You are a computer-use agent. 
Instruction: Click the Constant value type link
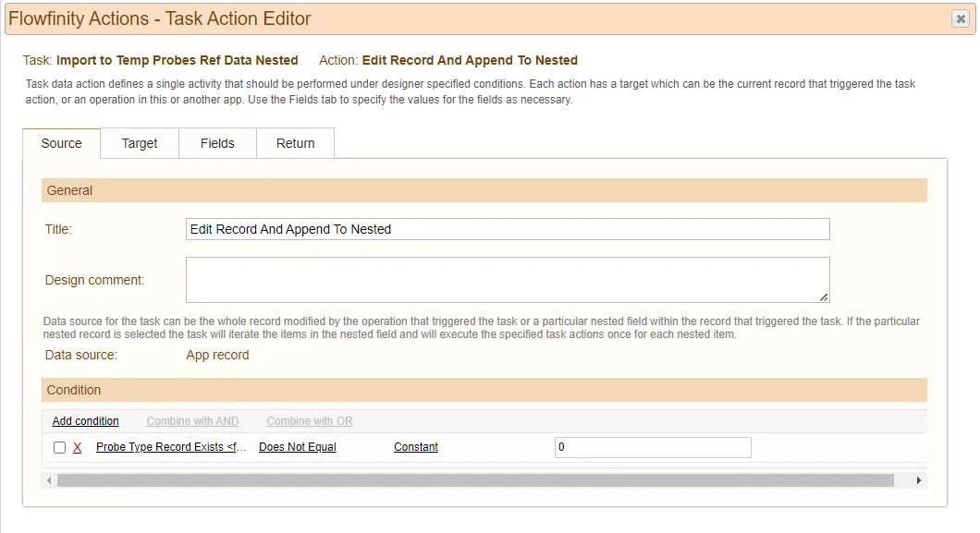pyautogui.click(x=416, y=447)
